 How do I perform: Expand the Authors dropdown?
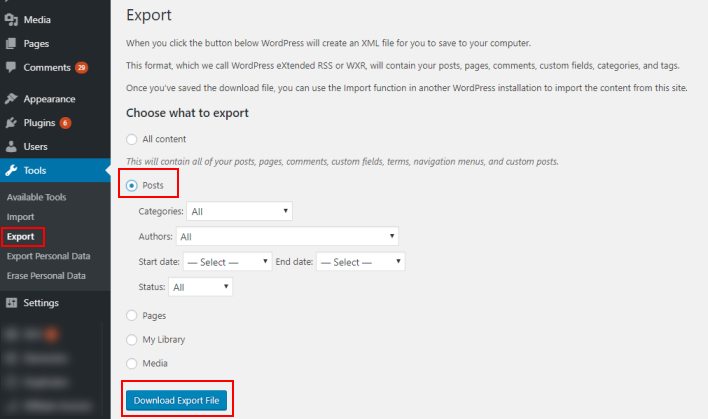tap(287, 236)
